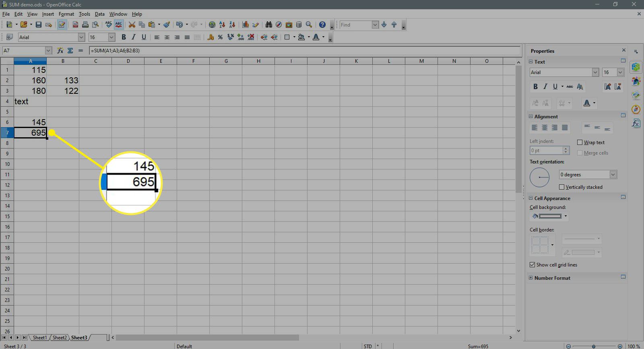This screenshot has height=349, width=644.
Task: Open the 0 degrees orientation dropdown
Action: pyautogui.click(x=613, y=175)
